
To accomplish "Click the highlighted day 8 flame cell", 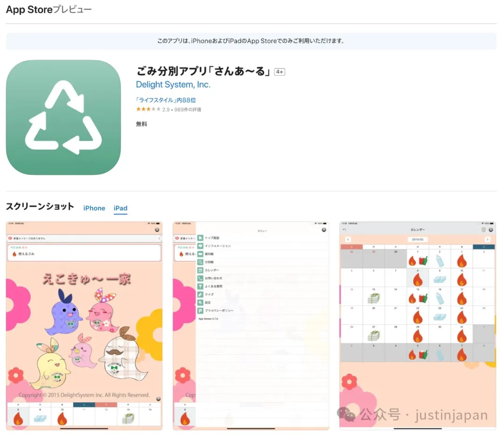I will [418, 278].
